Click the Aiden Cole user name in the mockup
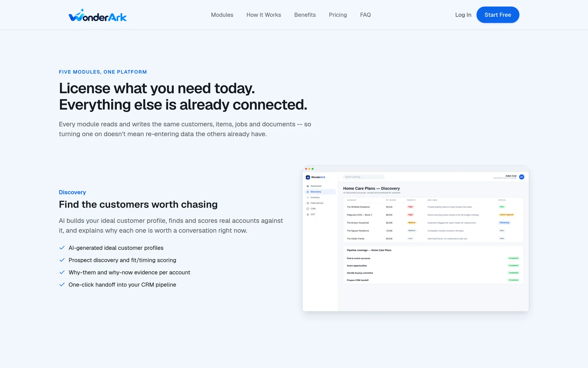 511,176
